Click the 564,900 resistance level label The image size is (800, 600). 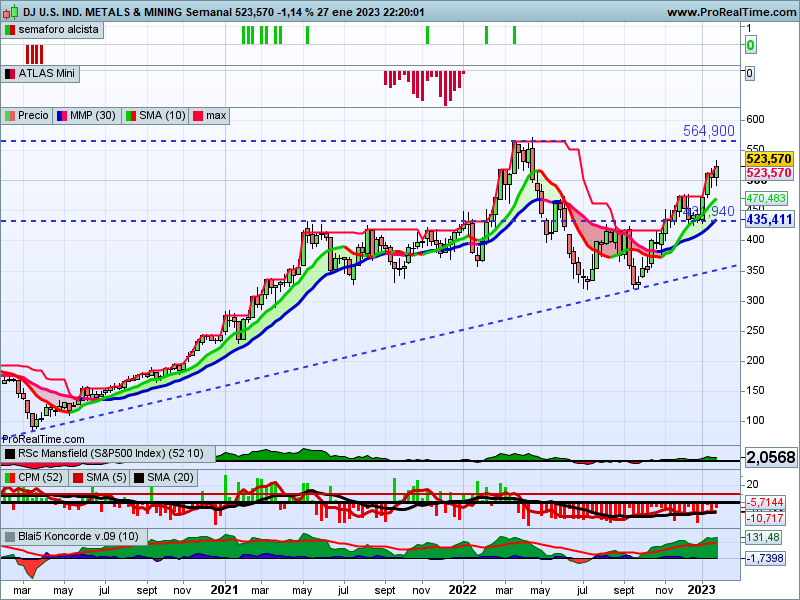(709, 131)
